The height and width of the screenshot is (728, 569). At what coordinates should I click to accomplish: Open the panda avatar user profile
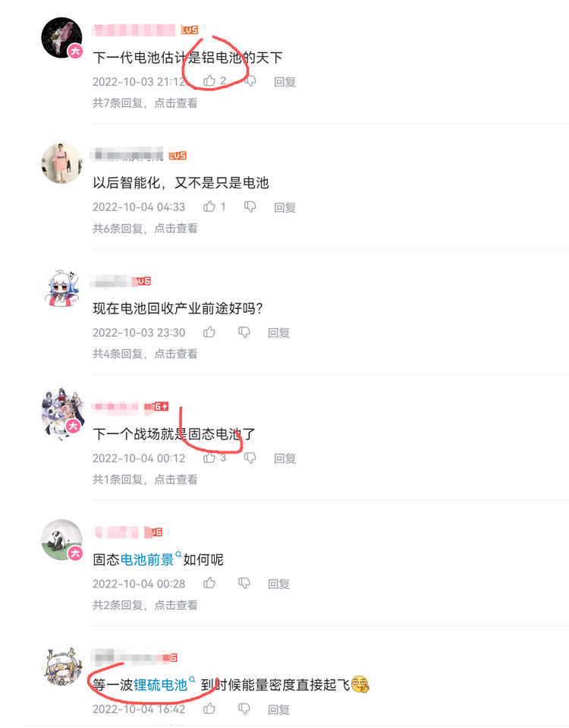[61, 540]
